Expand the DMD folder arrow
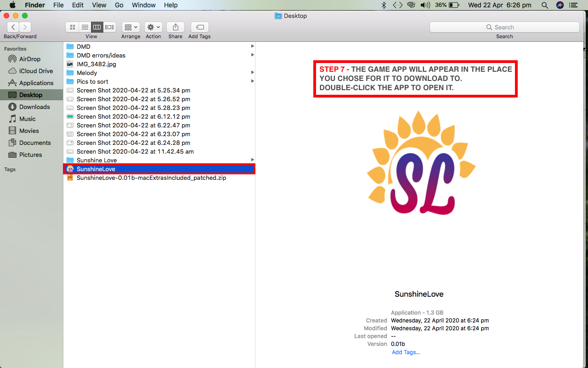 tap(252, 46)
